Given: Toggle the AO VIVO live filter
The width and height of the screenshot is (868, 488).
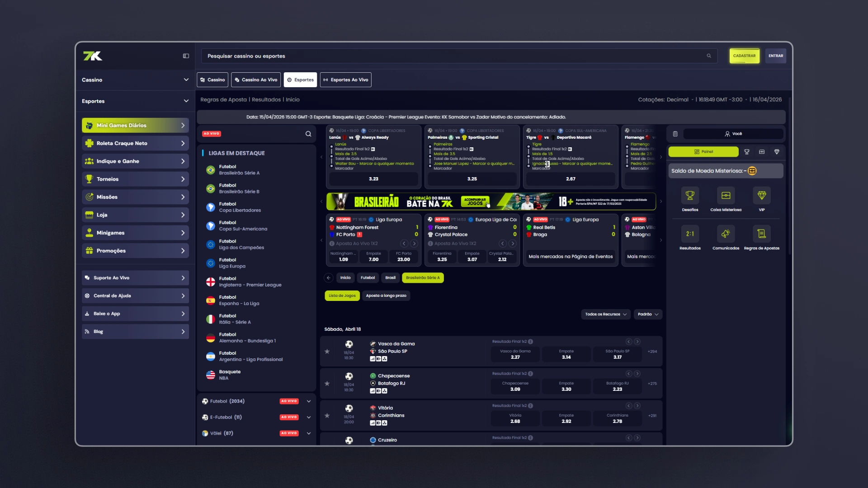Looking at the screenshot, I should [212, 134].
